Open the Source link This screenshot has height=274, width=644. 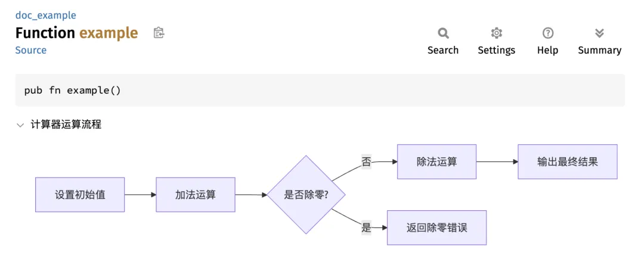(x=31, y=50)
